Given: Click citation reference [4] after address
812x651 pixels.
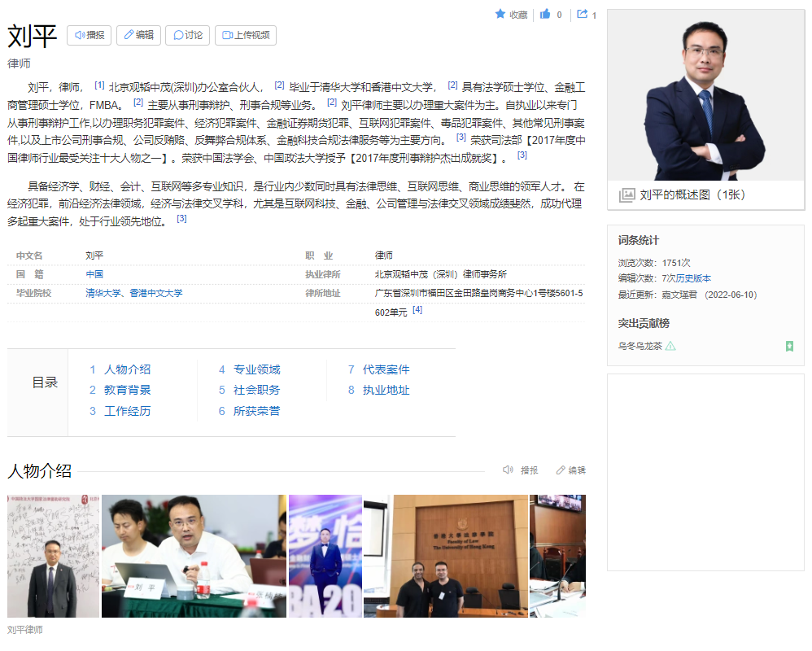Looking at the screenshot, I should click(417, 310).
